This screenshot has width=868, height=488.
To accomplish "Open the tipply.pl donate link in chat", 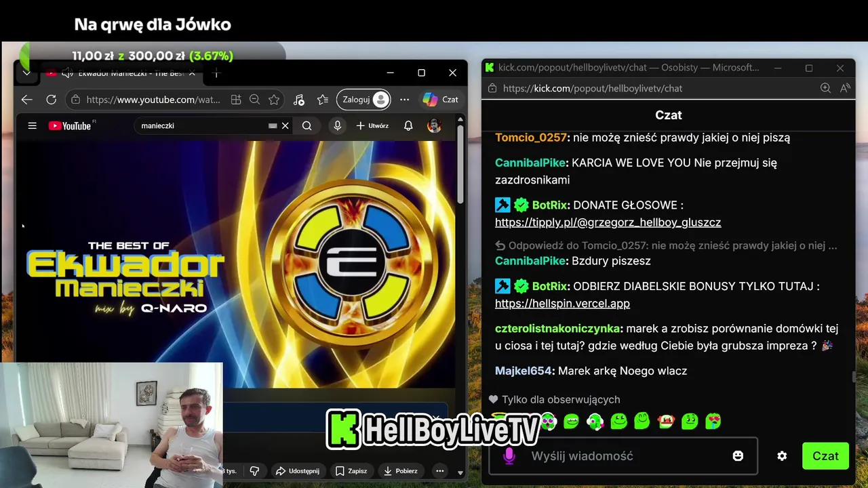I will click(608, 222).
